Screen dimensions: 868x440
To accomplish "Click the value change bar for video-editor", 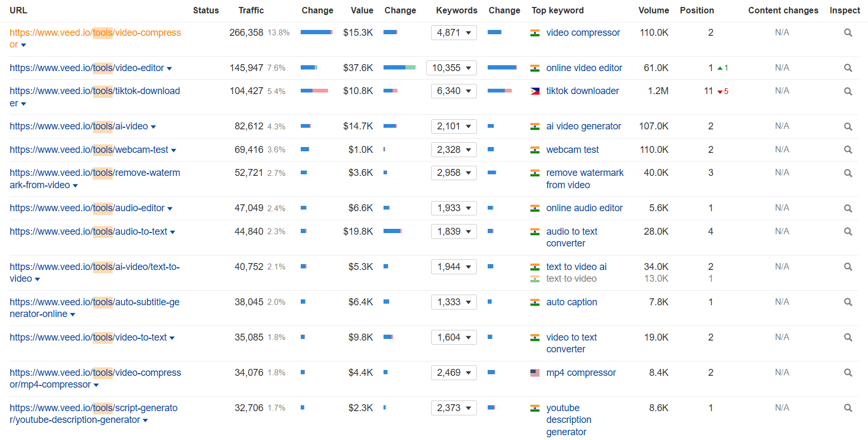I will click(400, 67).
